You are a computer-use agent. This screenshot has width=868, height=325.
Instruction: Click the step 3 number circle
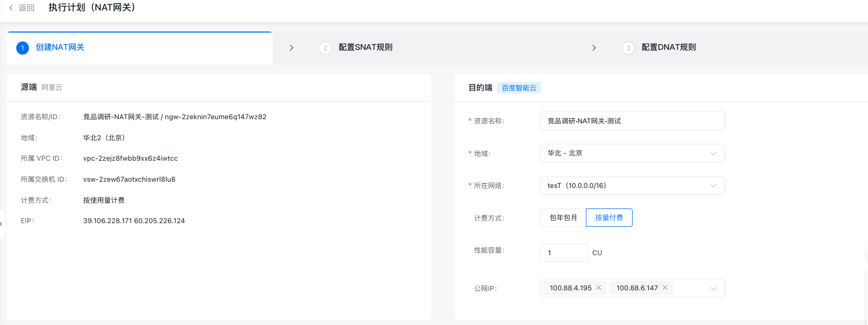point(628,48)
